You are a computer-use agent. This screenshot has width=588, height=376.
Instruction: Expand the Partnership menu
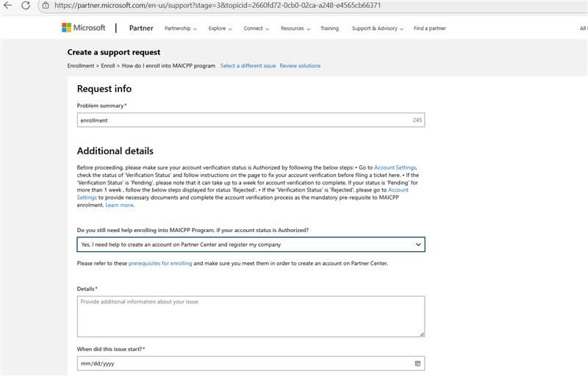pyautogui.click(x=180, y=29)
